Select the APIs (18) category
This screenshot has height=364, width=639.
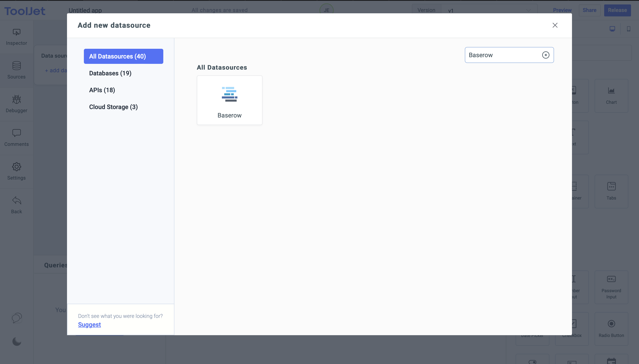102,90
